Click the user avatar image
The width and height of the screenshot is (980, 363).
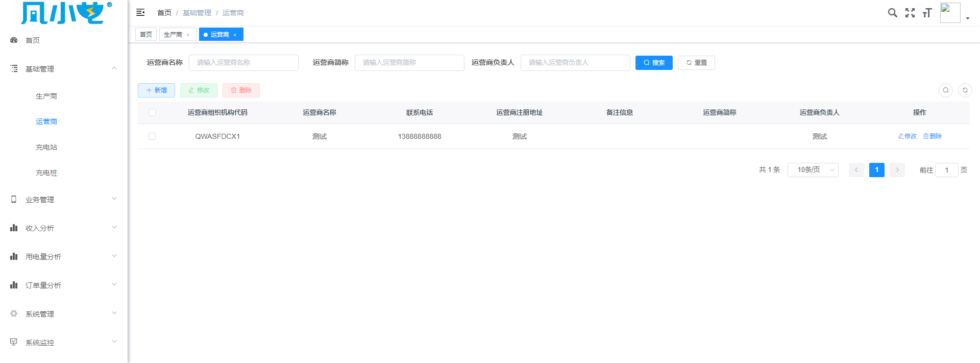click(x=950, y=13)
